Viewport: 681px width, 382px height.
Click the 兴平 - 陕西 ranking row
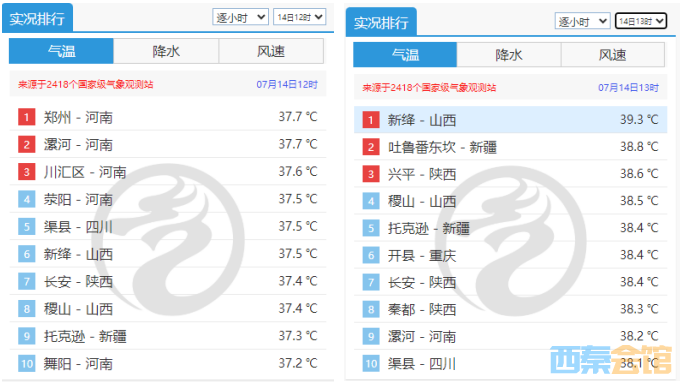coord(510,174)
